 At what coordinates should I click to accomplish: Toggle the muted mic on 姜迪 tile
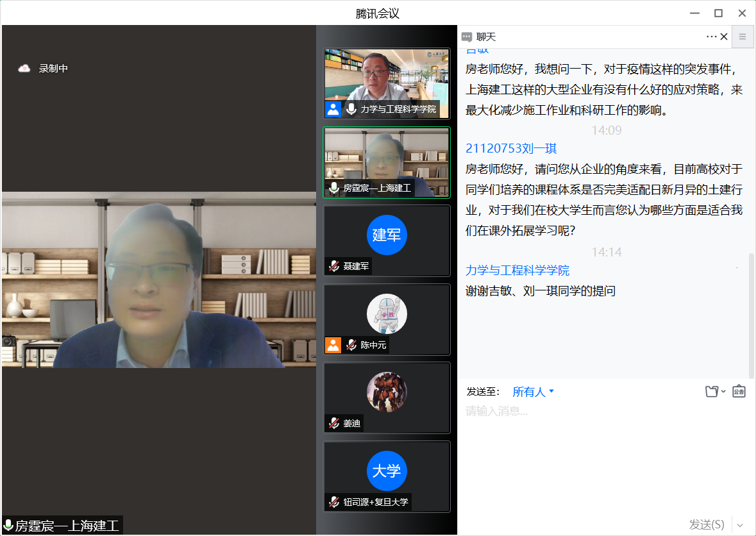pyautogui.click(x=334, y=423)
